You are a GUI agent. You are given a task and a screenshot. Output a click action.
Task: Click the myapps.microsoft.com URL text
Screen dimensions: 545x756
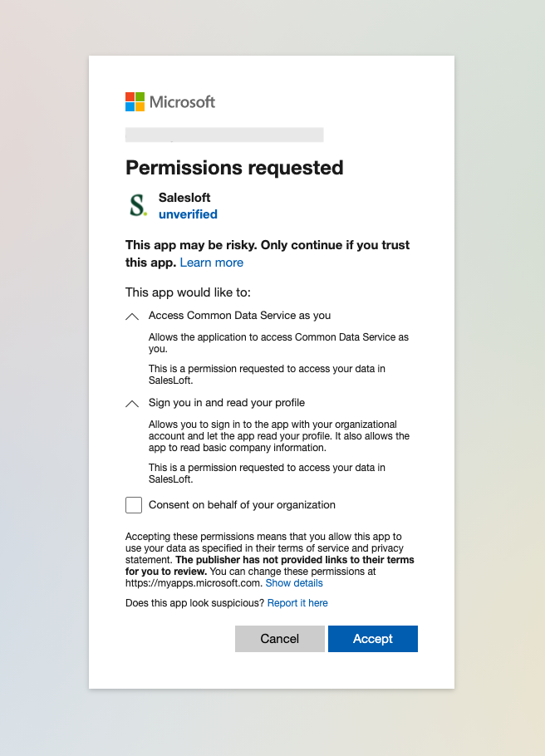tap(193, 583)
